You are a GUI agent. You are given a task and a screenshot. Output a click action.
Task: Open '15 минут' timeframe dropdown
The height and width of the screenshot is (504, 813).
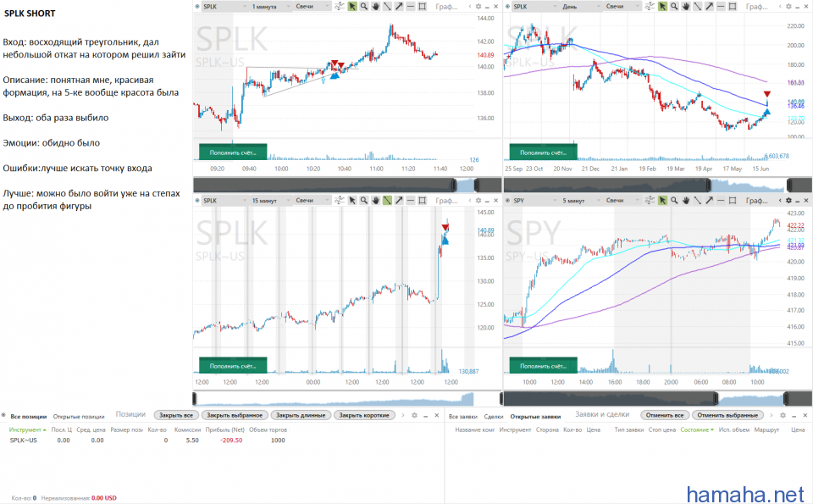pyautogui.click(x=270, y=200)
